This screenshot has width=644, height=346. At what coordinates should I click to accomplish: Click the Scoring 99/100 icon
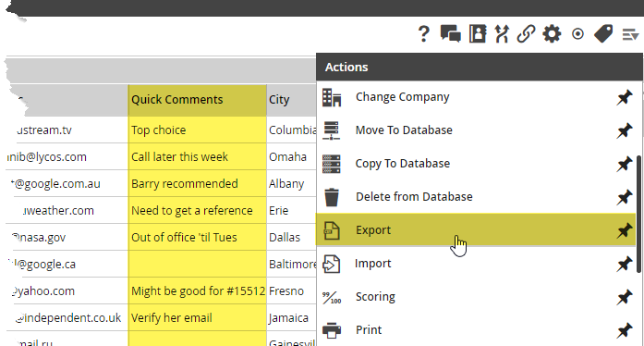coord(332,298)
